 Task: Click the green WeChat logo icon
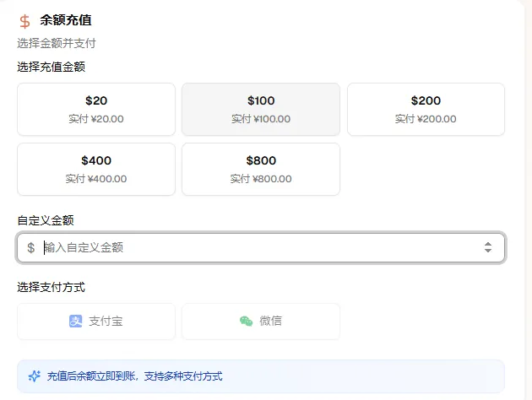click(246, 322)
